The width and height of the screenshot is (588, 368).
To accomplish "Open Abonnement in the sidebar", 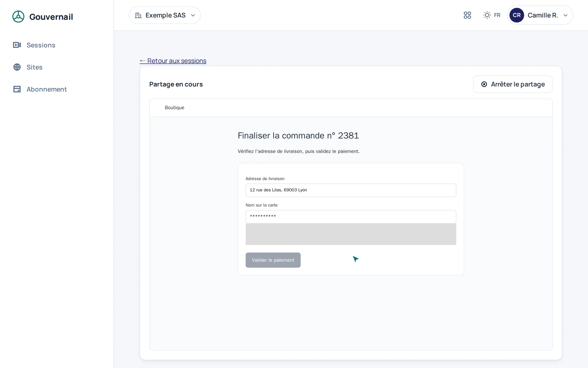I will tap(40, 89).
